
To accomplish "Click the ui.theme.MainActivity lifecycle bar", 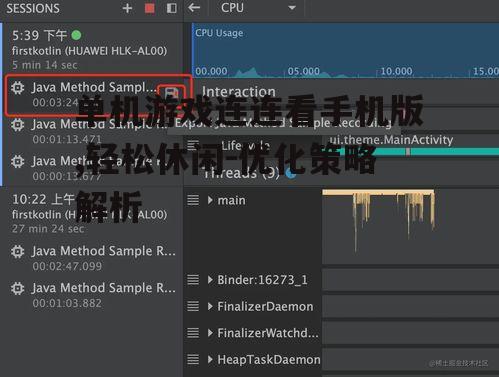I will (x=417, y=152).
